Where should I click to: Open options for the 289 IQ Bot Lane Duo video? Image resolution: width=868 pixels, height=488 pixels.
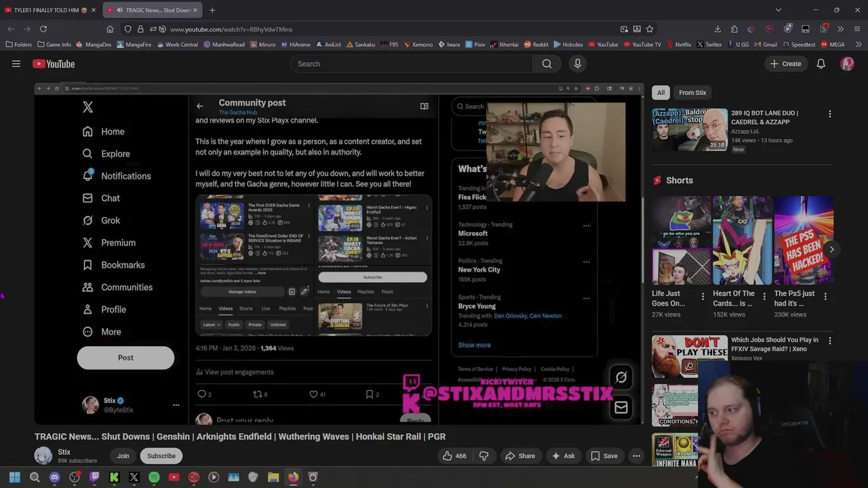[830, 114]
